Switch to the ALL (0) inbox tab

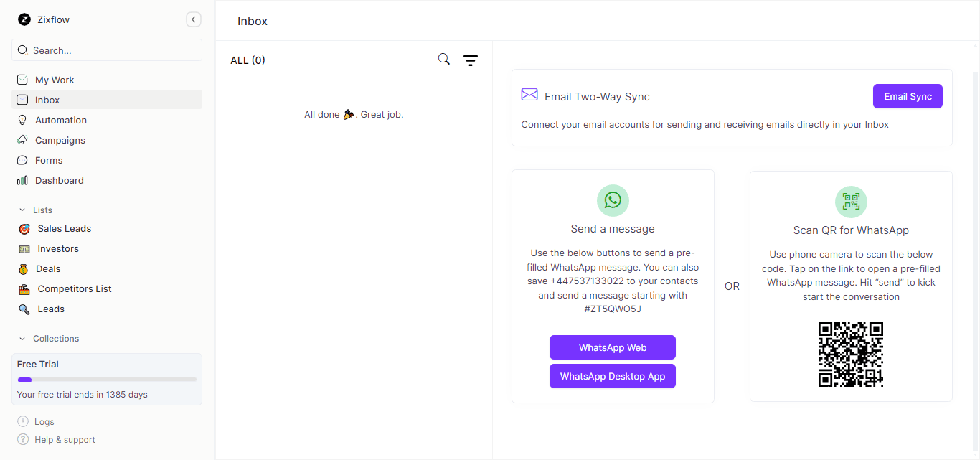tap(248, 60)
